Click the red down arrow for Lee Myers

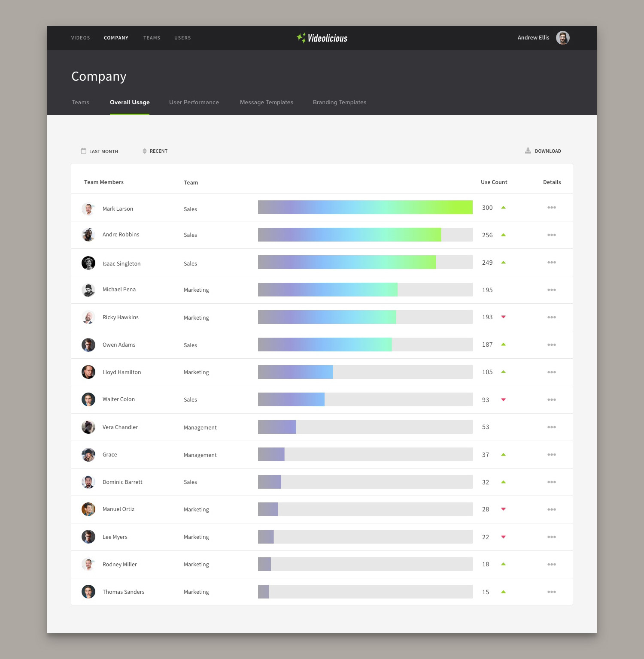click(x=504, y=537)
